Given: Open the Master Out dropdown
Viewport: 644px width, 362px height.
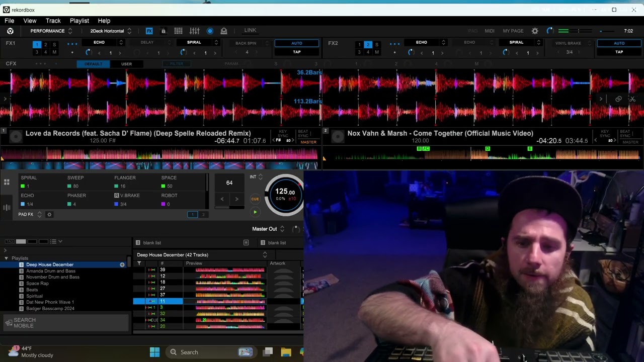Looking at the screenshot, I should point(268,229).
